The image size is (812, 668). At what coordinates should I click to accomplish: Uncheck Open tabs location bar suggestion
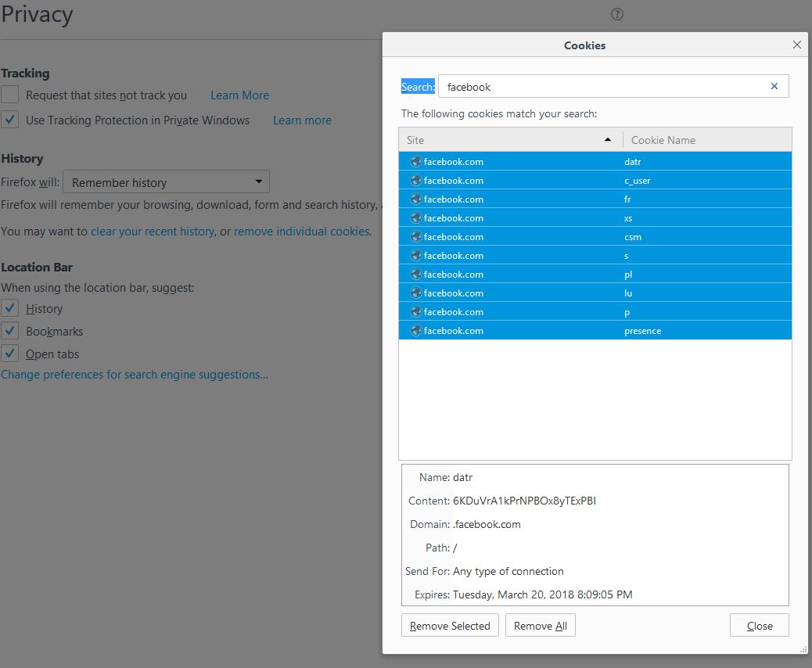click(10, 354)
